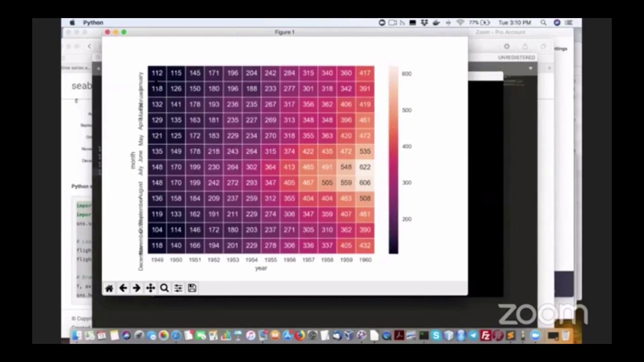Screen dimensions: 644x362
Task: Open Terminal from the Dock
Action: pos(424,335)
